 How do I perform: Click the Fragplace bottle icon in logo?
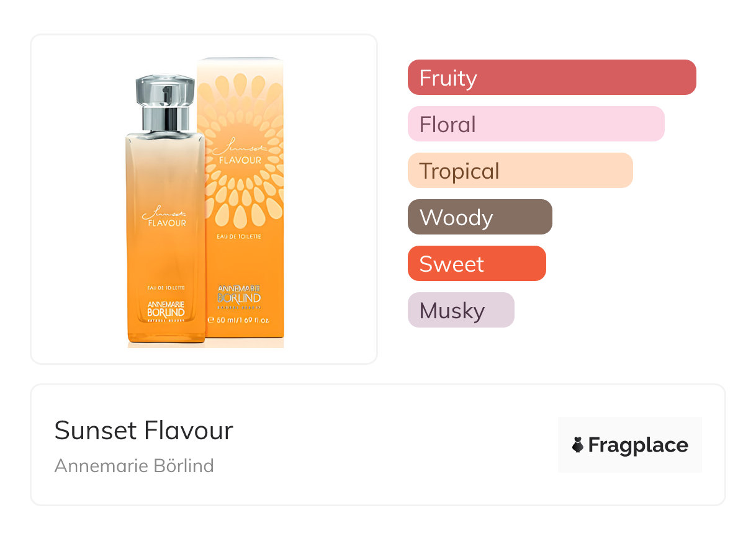pyautogui.click(x=578, y=445)
